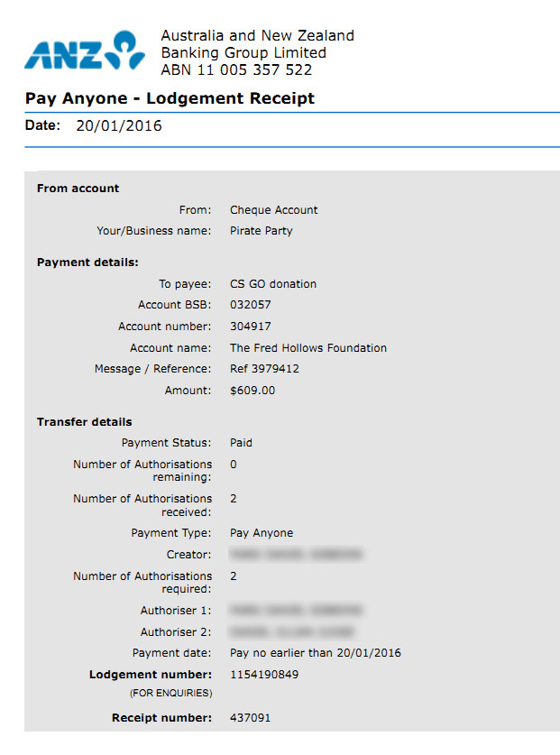Click the 'Pay Anyone' payment type value

tap(262, 533)
